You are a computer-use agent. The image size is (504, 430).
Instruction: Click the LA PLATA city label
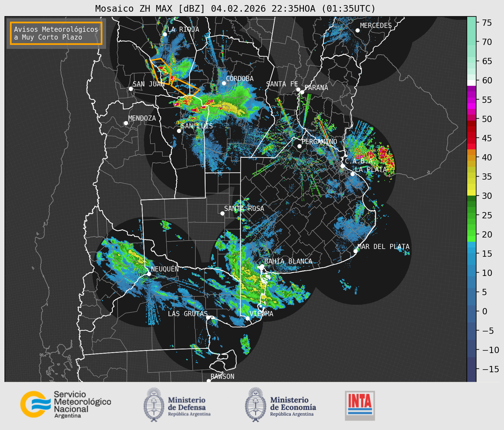coord(371,170)
